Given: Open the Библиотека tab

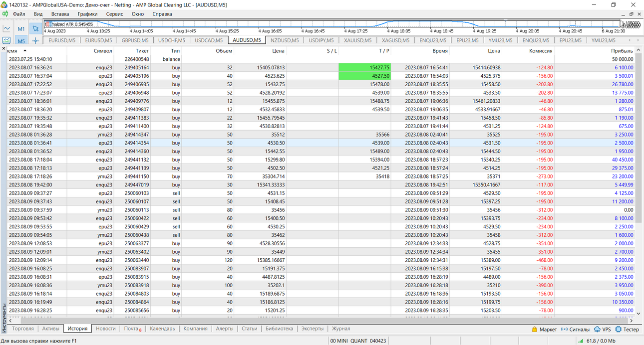Looking at the screenshot, I should [280, 329].
